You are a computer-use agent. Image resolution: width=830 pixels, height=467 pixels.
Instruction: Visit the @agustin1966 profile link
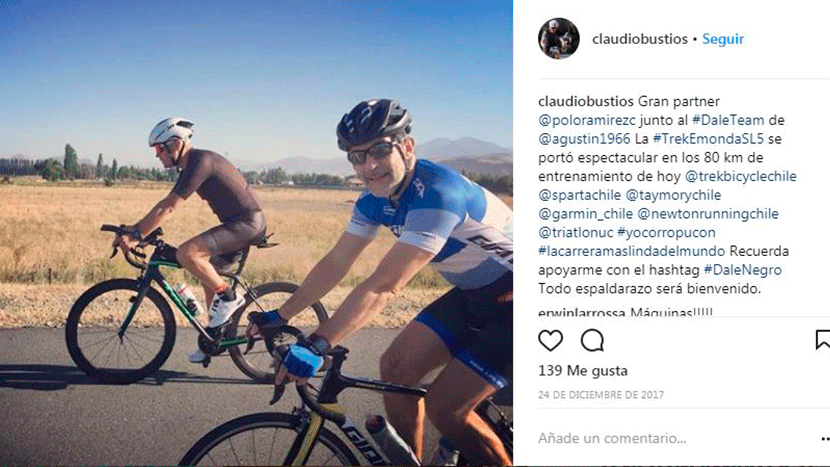point(584,139)
